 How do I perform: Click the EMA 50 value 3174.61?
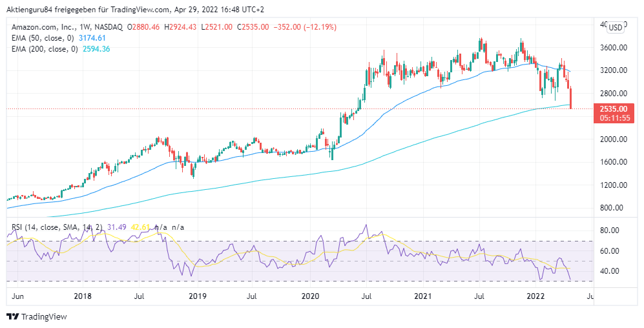pyautogui.click(x=92, y=38)
